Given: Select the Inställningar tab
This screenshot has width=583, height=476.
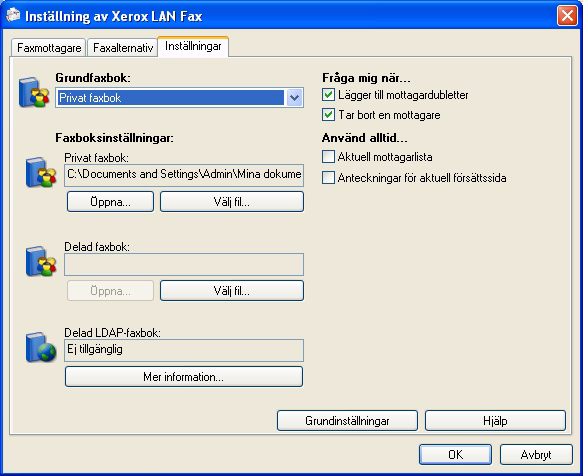Looking at the screenshot, I should click(193, 46).
